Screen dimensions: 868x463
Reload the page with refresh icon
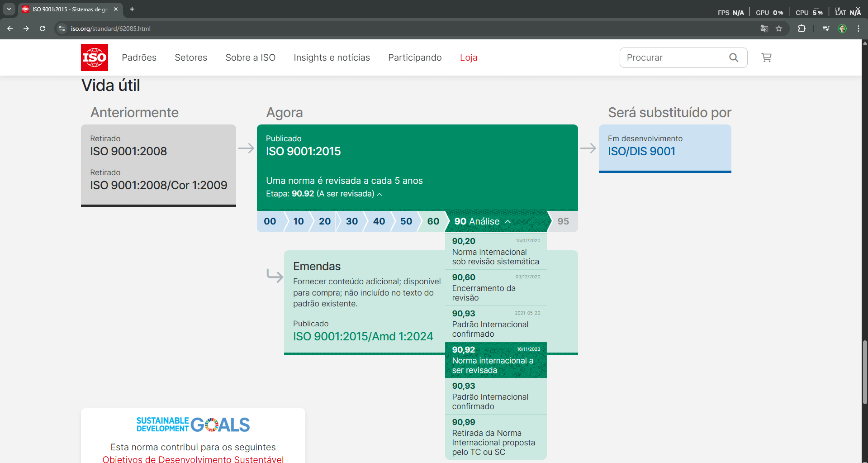click(43, 29)
